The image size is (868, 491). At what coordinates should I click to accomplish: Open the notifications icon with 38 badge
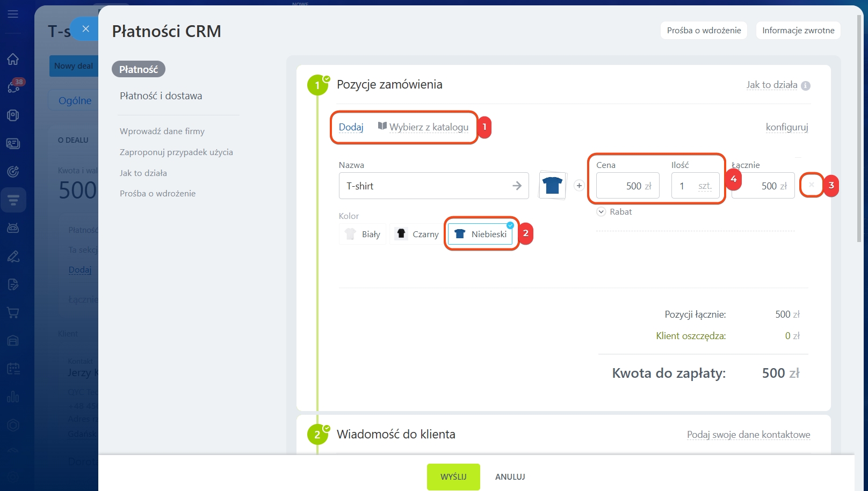click(x=13, y=87)
